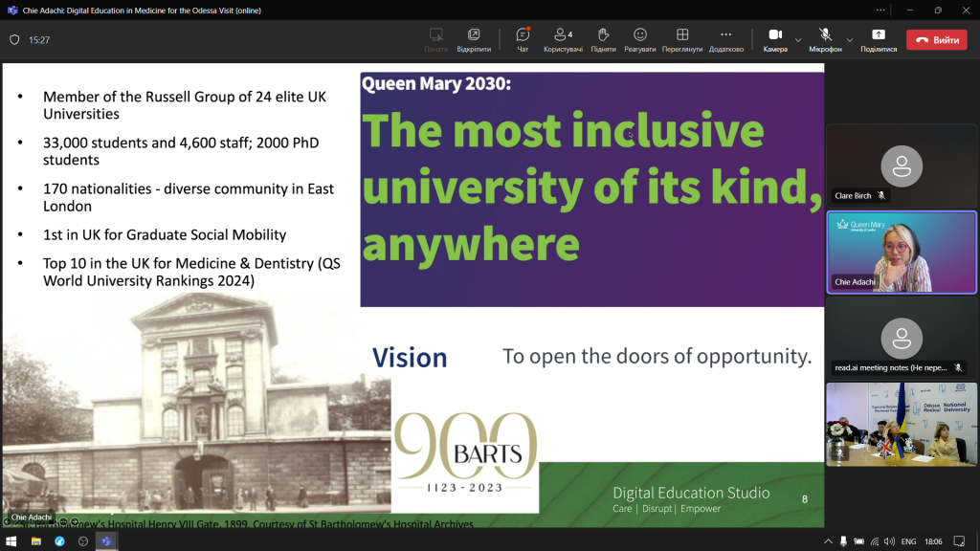Click the shield privacy icon near timer

(14, 40)
